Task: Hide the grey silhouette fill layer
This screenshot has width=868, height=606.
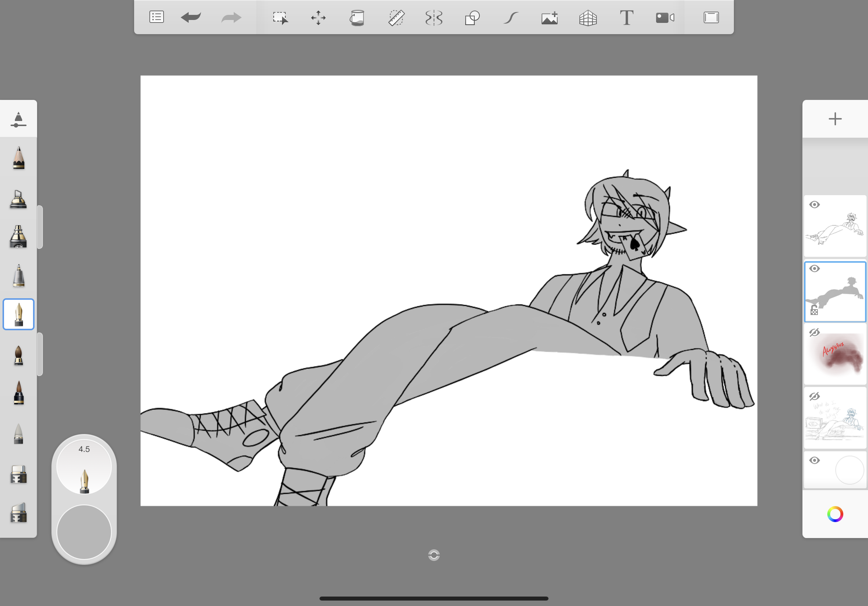Action: [x=815, y=268]
